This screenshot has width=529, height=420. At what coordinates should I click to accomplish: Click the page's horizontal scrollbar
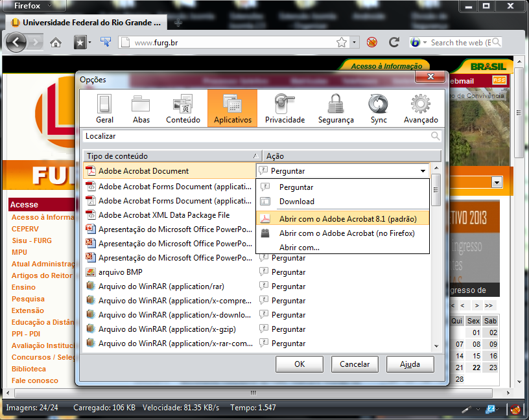[x=253, y=393]
